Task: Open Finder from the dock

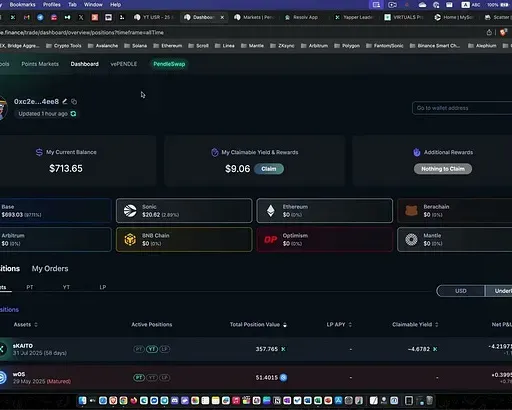Action: (x=82, y=400)
